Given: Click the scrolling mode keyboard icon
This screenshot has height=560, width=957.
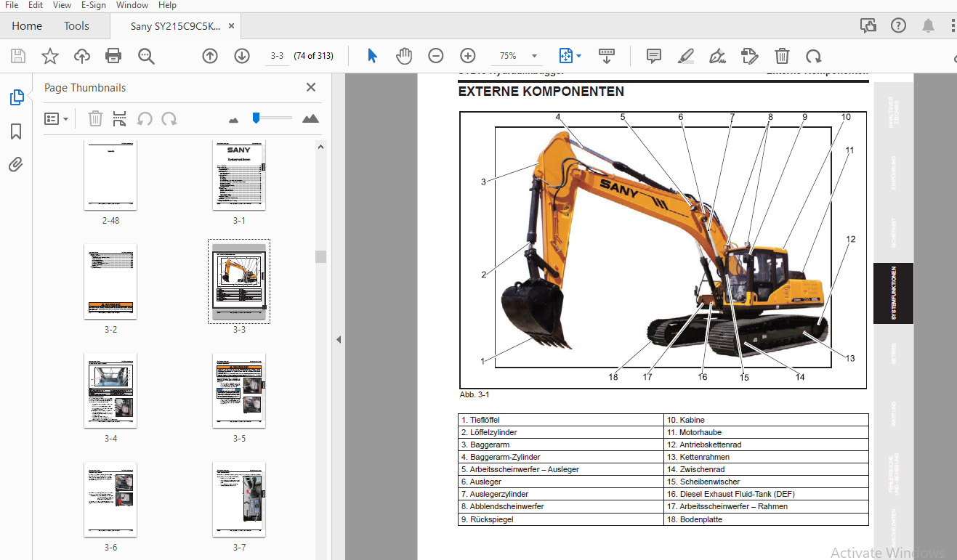Looking at the screenshot, I should coord(607,56).
